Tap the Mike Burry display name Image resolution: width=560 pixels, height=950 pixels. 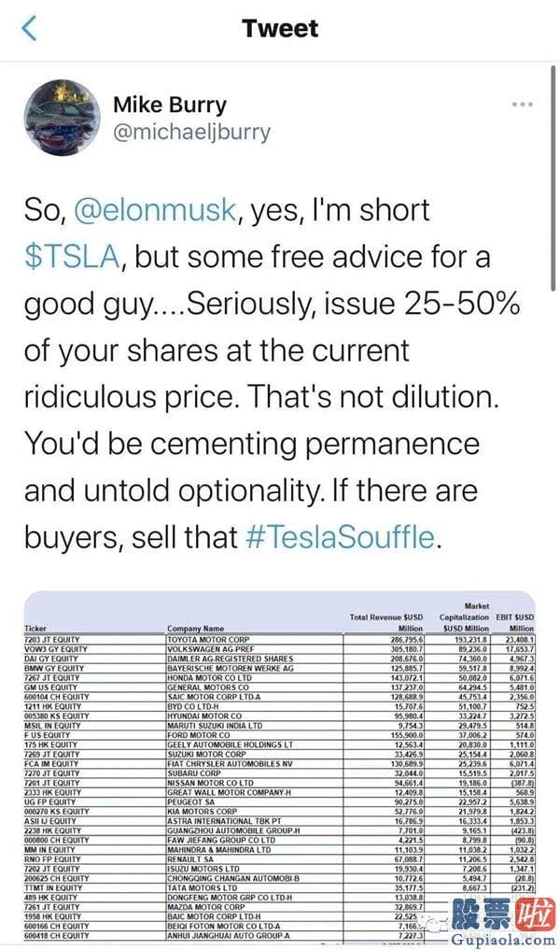[x=170, y=105]
